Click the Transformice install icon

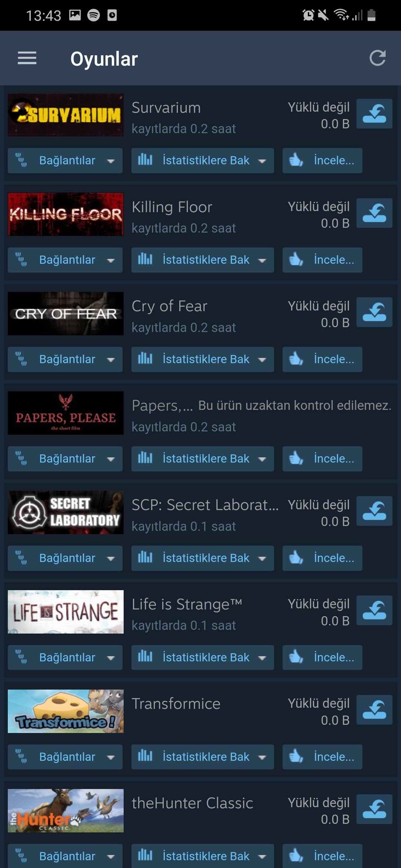point(374,710)
